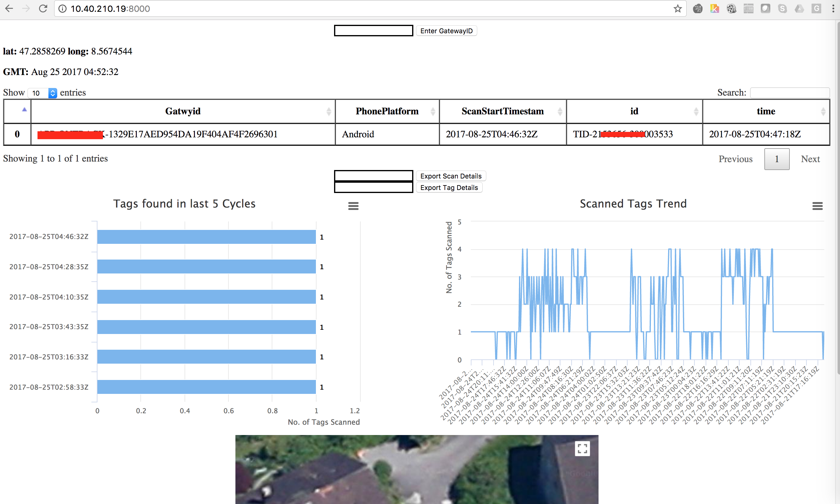840x504 pixels.
Task: Select page 1 in the pagination bar
Action: pyautogui.click(x=777, y=159)
